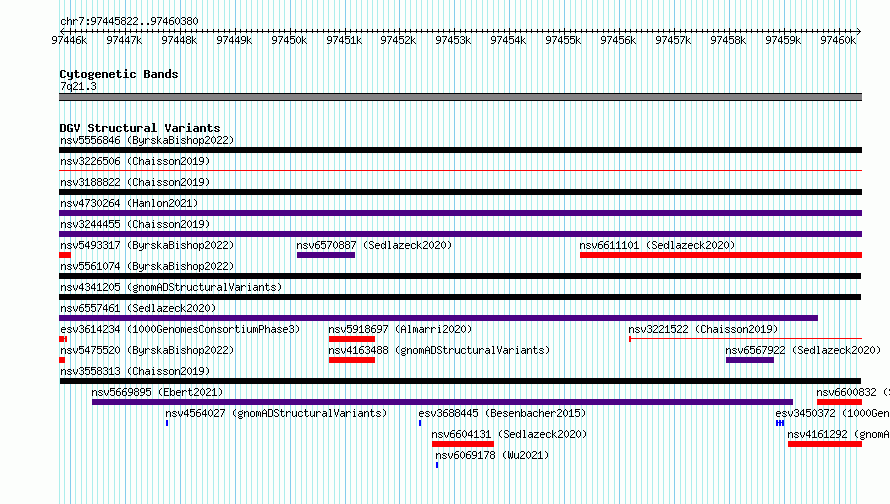This screenshot has height=504, width=890.
Task: Click the red bar of nsv6611101
Action: (721, 255)
